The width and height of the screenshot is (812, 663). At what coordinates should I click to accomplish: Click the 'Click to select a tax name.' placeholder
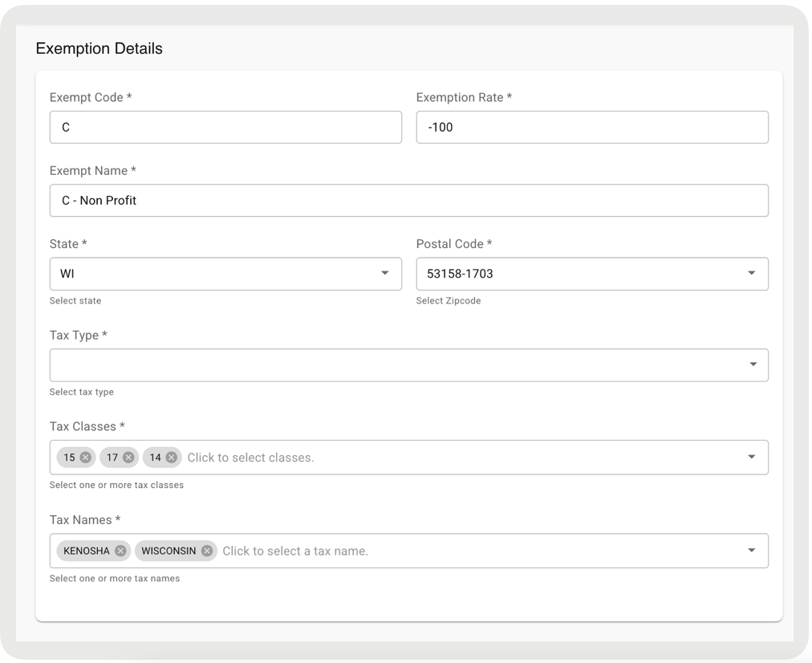tap(295, 551)
